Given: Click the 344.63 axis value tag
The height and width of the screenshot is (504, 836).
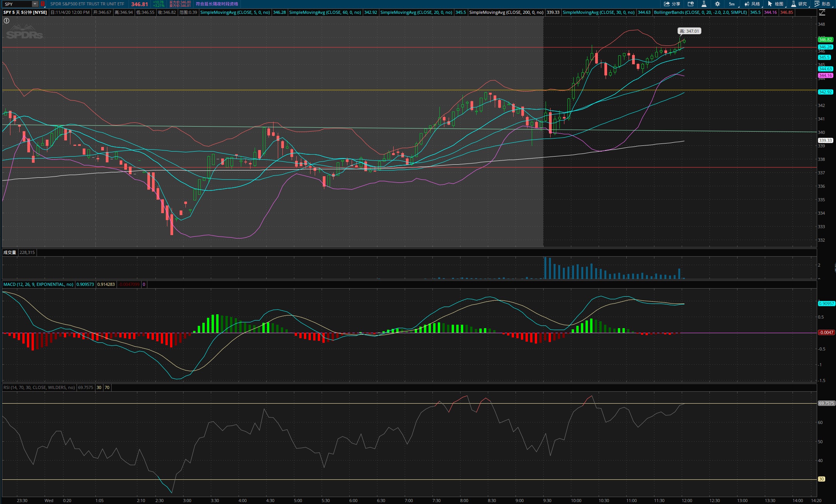Looking at the screenshot, I should [x=826, y=69].
